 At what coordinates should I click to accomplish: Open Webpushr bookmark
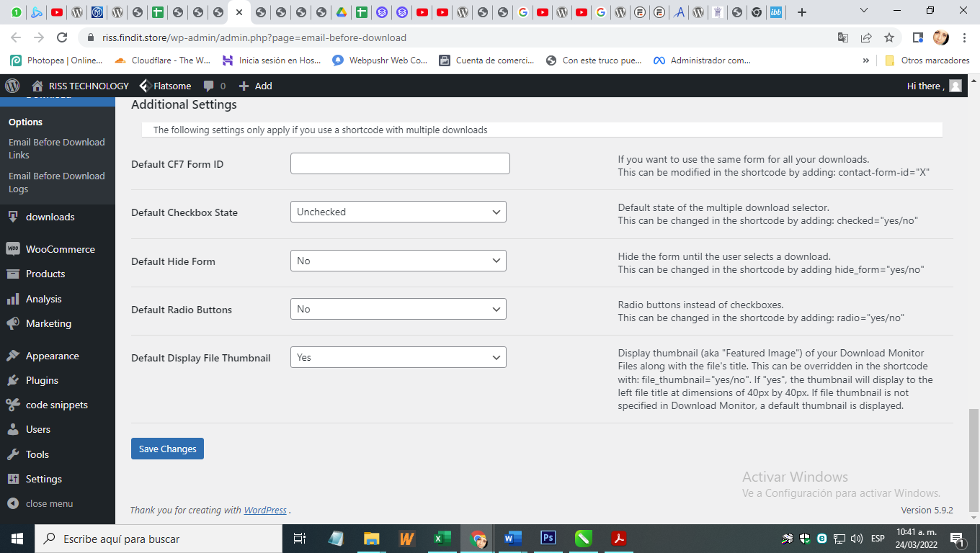pos(380,60)
